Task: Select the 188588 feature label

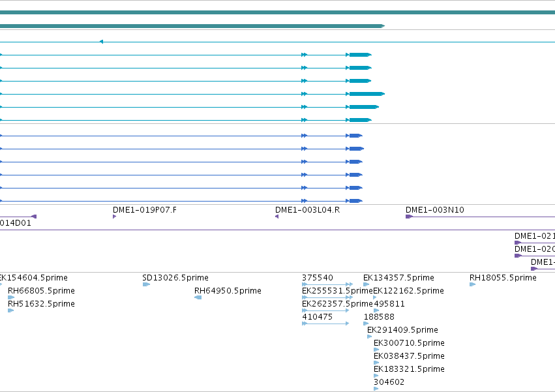Action: [379, 317]
